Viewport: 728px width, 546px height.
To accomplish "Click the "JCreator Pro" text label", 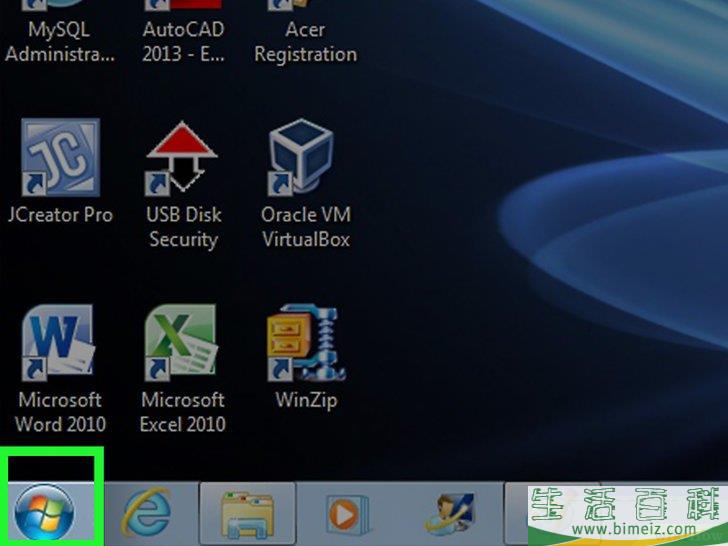I will point(59,215).
